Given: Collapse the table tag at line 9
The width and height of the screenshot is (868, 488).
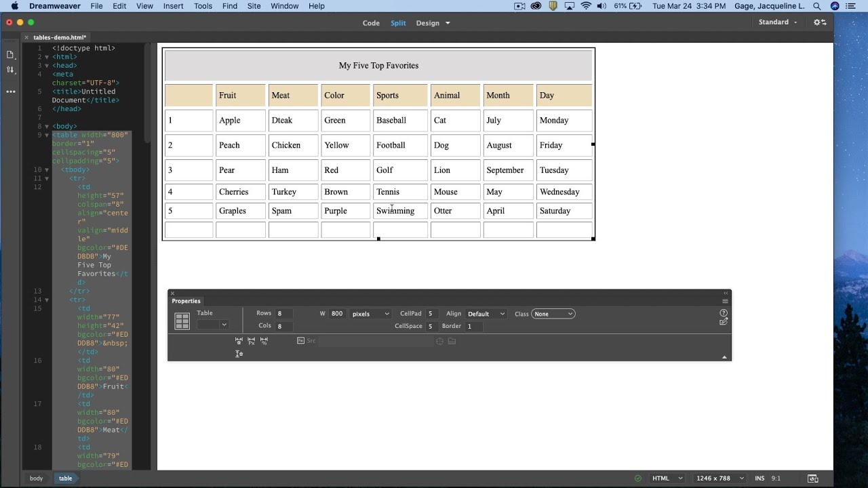Looking at the screenshot, I should click(47, 135).
